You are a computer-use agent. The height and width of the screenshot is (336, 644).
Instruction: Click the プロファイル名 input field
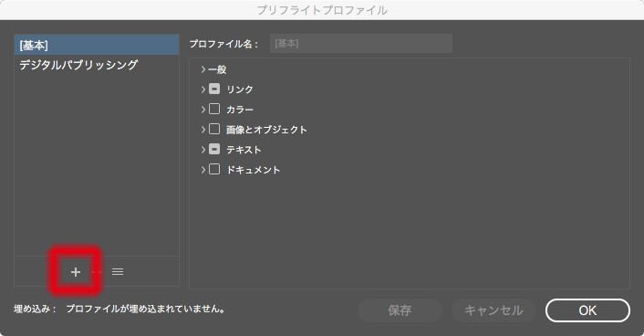click(x=361, y=44)
